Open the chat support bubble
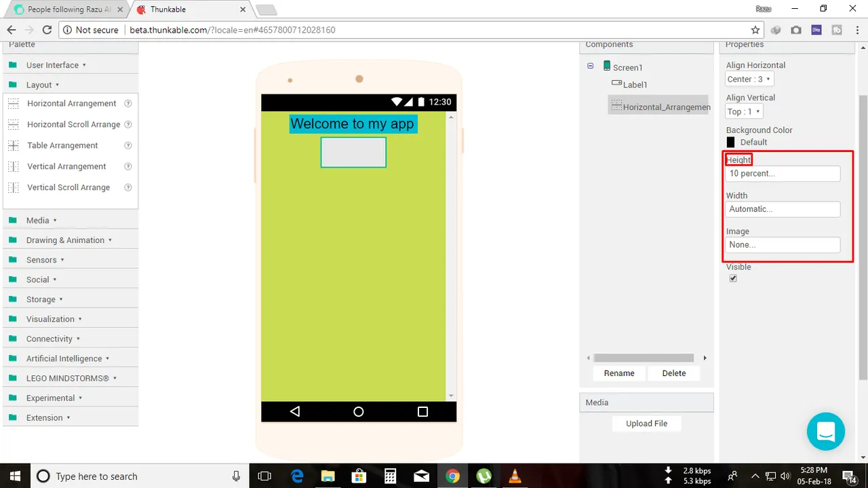This screenshot has width=868, height=488. pos(826,431)
